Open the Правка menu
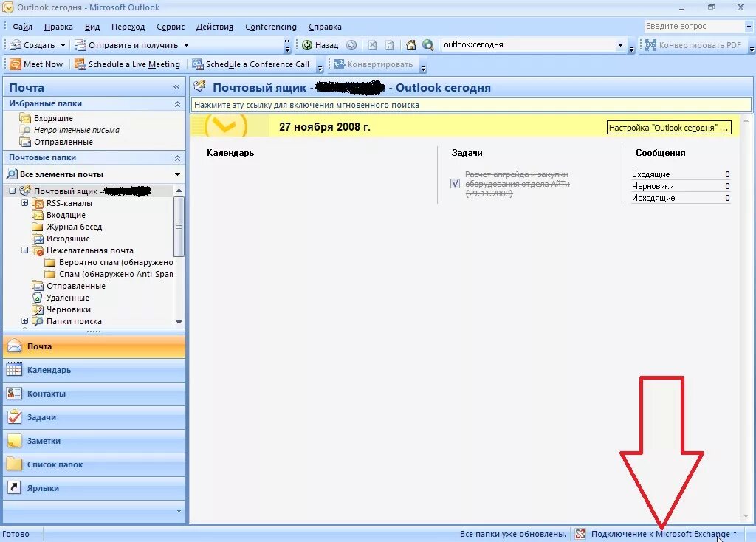This screenshot has width=756, height=542. [58, 27]
